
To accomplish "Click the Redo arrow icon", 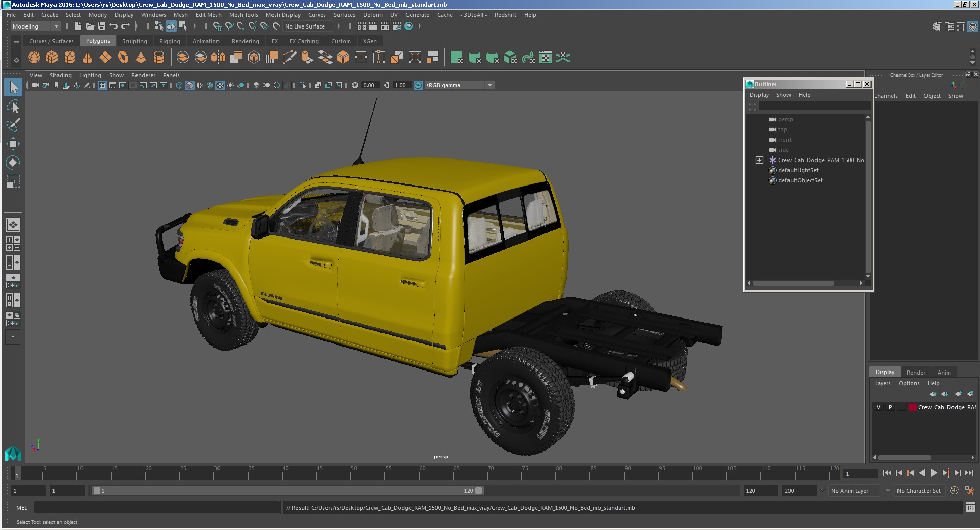I will pos(125,26).
